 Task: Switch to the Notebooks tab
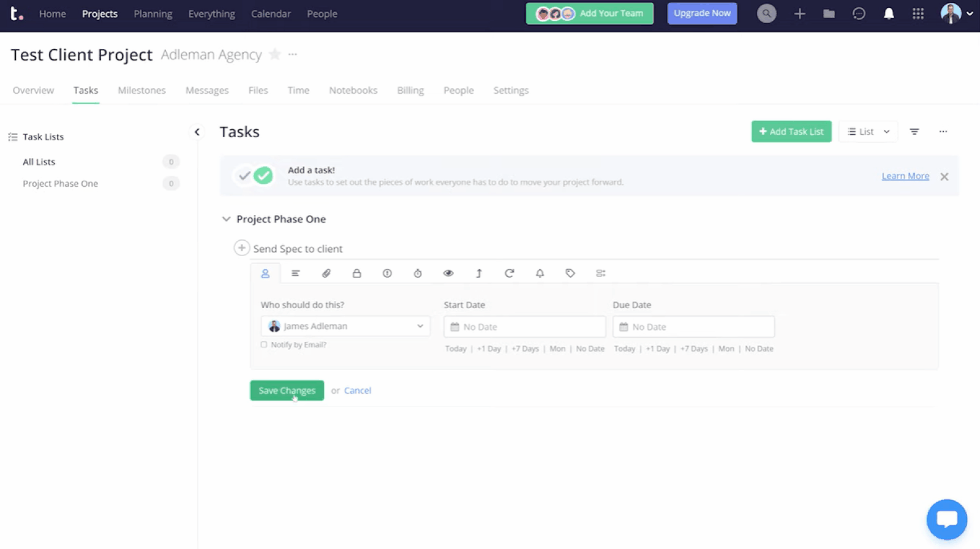pyautogui.click(x=353, y=90)
